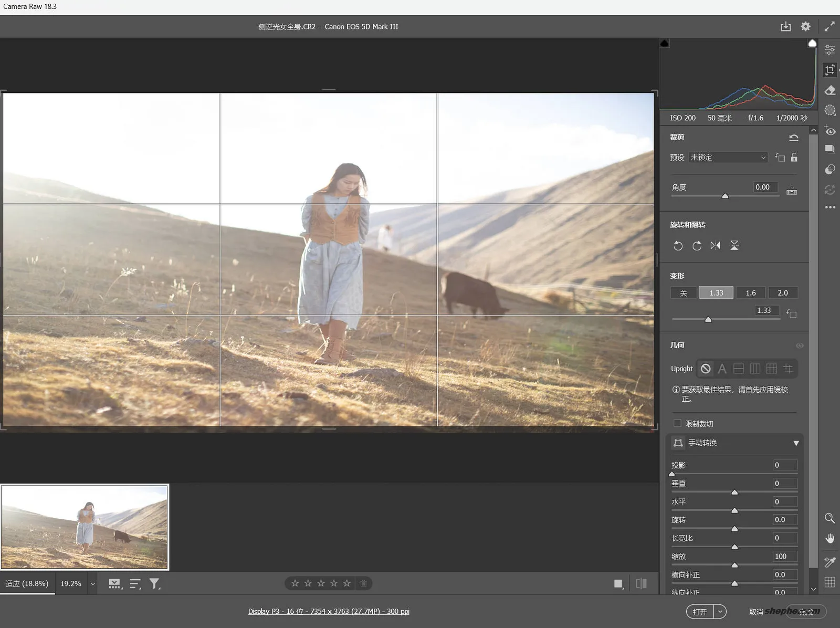The image size is (840, 628).
Task: Open the settings gear menu
Action: 805,26
